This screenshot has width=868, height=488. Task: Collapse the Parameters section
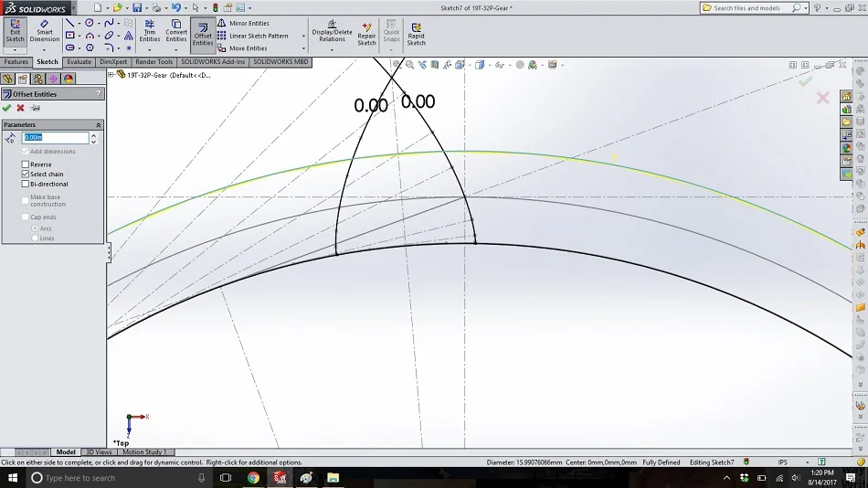(99, 124)
